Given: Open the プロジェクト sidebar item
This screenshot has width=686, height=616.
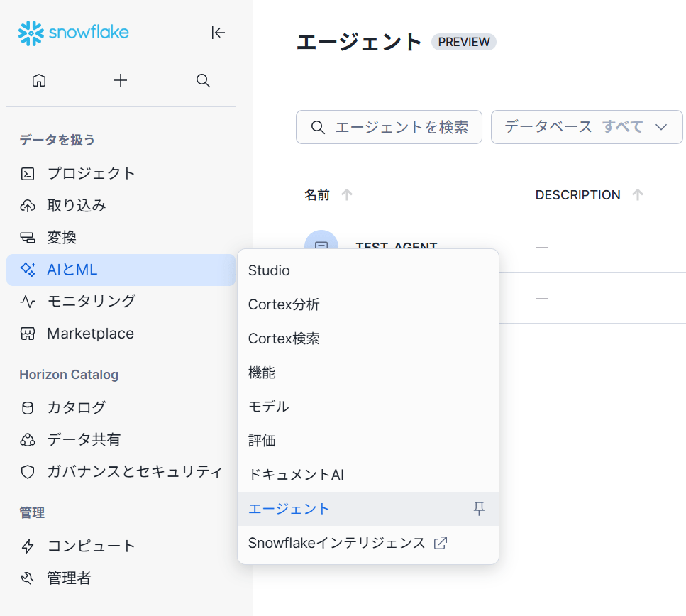Looking at the screenshot, I should pyautogui.click(x=91, y=173).
